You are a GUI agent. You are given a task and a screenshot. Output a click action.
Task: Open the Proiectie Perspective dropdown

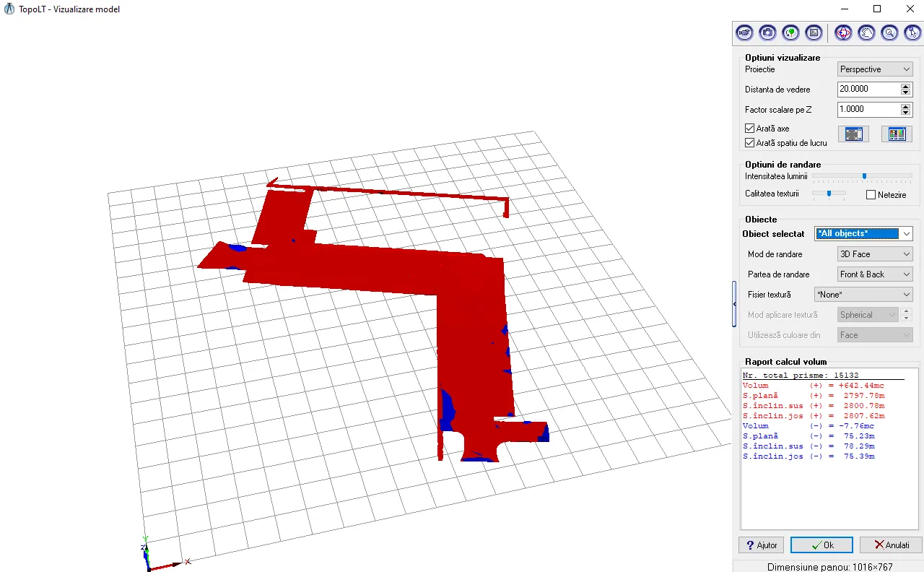[875, 69]
